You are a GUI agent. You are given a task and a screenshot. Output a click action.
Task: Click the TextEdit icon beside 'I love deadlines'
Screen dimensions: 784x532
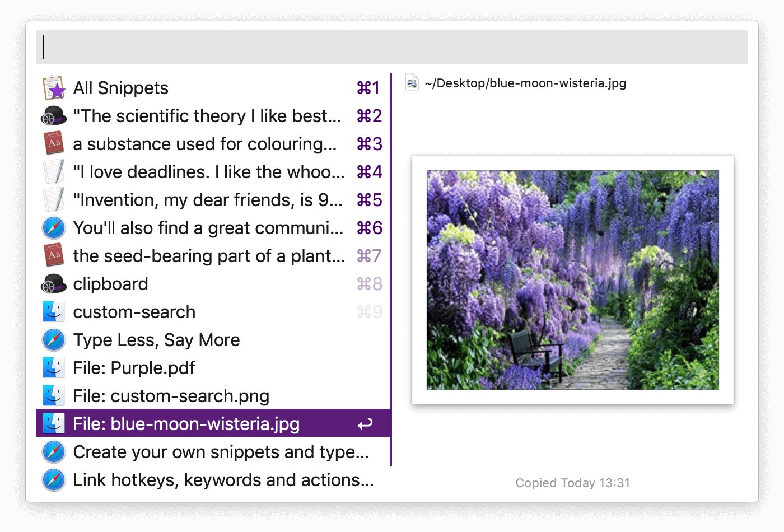pyautogui.click(x=54, y=172)
